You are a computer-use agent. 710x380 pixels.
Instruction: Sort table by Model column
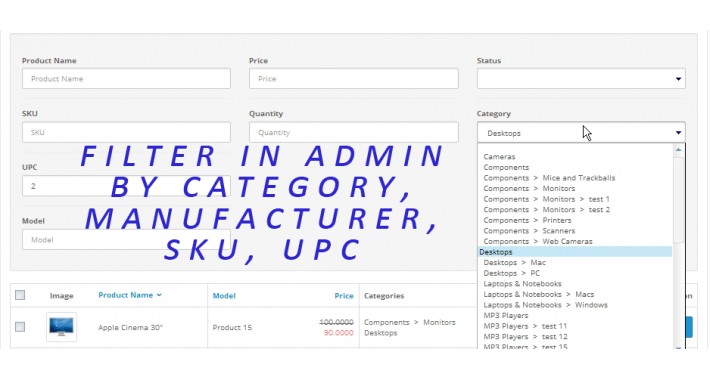tap(224, 296)
